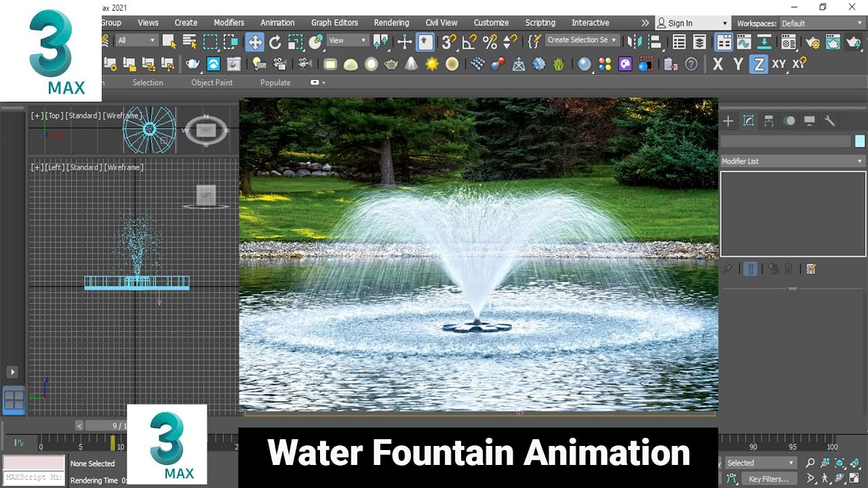Image resolution: width=868 pixels, height=488 pixels.
Task: Toggle the 3D Snaps icon
Action: point(449,43)
